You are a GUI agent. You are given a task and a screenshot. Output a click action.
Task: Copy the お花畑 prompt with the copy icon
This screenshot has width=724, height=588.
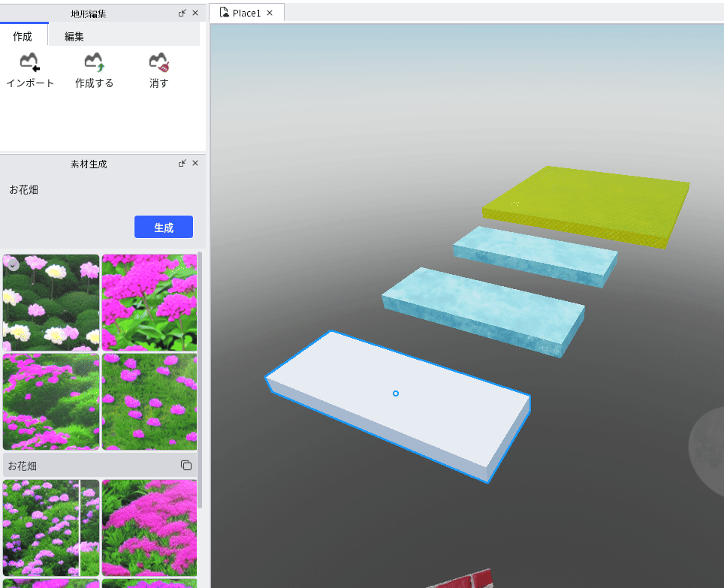point(186,466)
